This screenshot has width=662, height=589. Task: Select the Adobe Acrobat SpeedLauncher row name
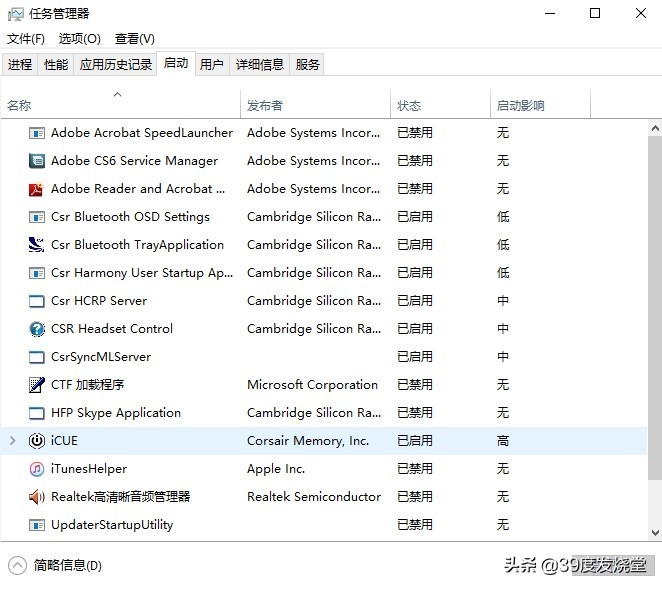pos(142,133)
